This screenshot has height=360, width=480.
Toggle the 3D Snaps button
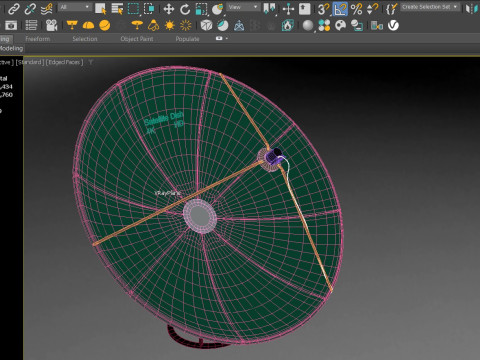[x=323, y=9]
